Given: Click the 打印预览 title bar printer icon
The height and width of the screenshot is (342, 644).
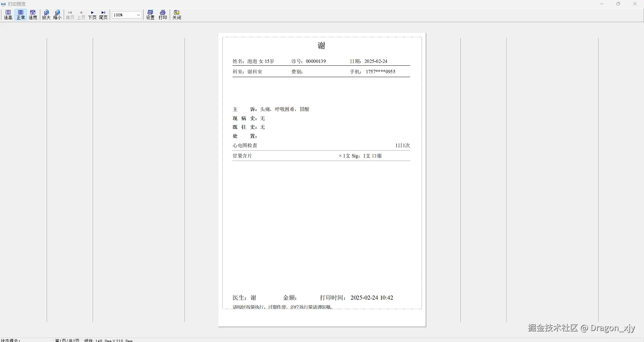Looking at the screenshot, I should point(3,4).
